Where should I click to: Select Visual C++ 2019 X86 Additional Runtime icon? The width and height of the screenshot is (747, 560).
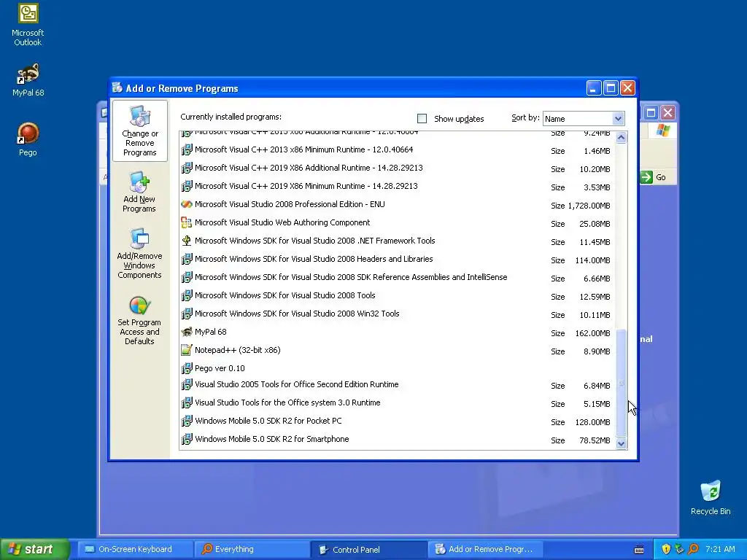point(187,168)
